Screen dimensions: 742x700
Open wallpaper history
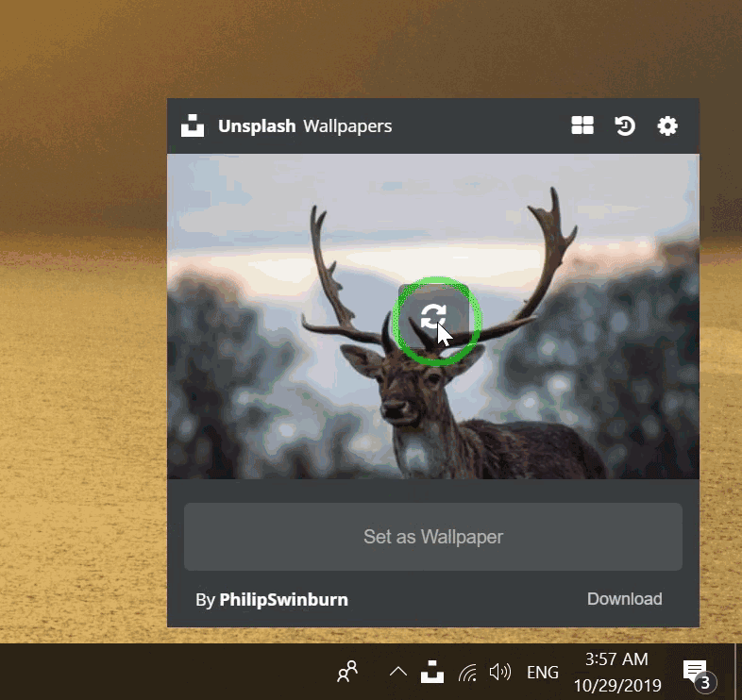[625, 125]
